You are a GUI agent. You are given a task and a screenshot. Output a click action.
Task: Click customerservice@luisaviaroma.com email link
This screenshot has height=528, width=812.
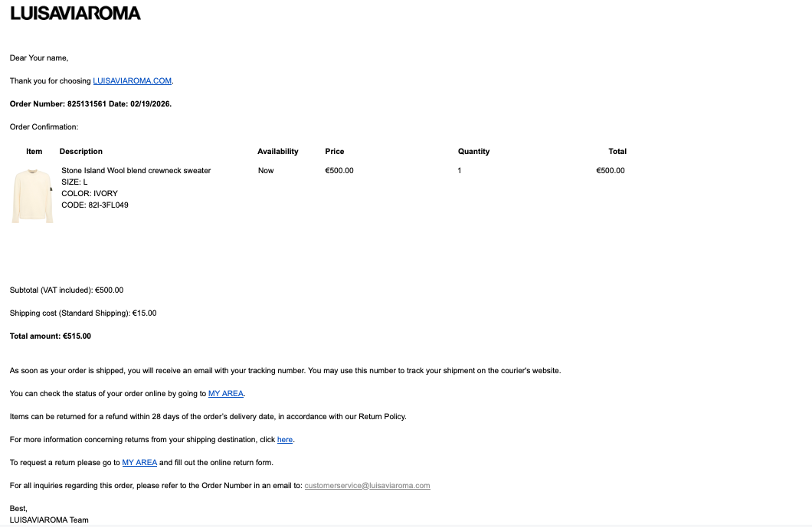tap(367, 486)
